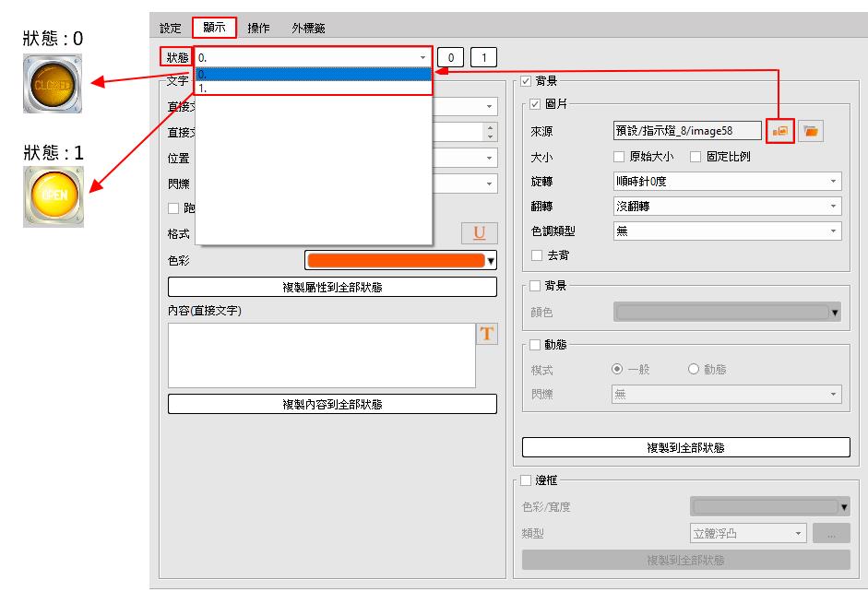The height and width of the screenshot is (592, 868).
Task: Click the orange T text editor icon
Action: pyautogui.click(x=486, y=335)
